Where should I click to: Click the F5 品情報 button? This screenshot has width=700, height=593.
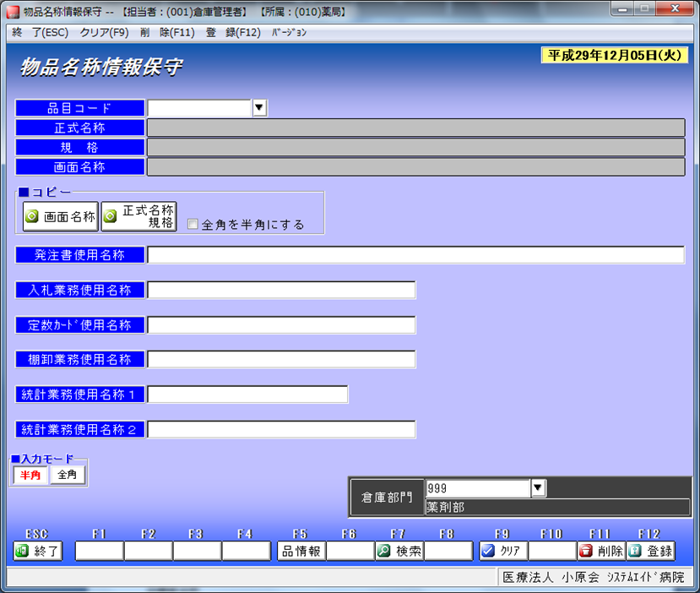301,551
